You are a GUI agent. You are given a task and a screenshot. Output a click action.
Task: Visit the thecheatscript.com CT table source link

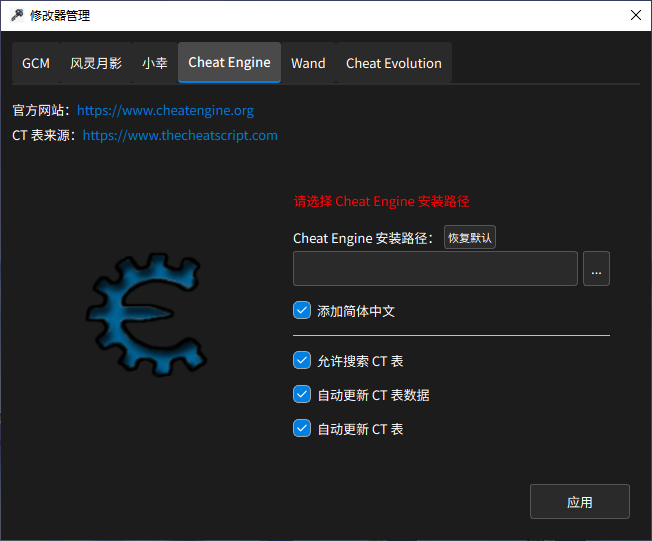(x=180, y=135)
